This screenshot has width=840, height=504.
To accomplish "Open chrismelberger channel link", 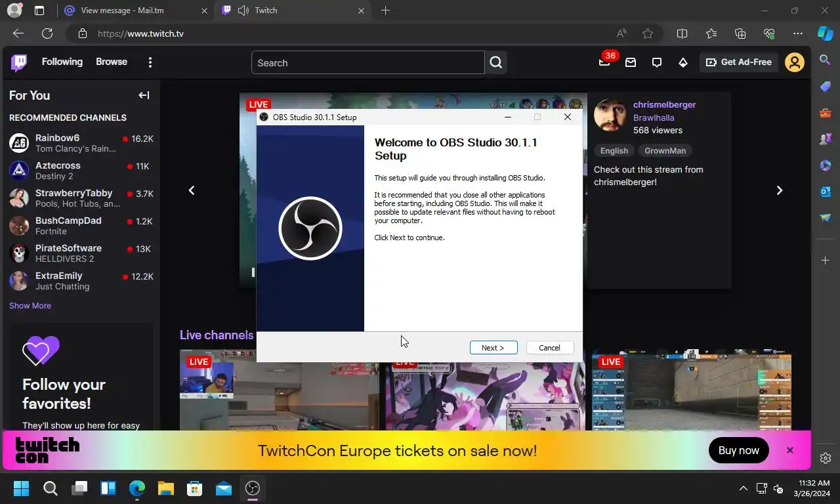I will tap(664, 104).
